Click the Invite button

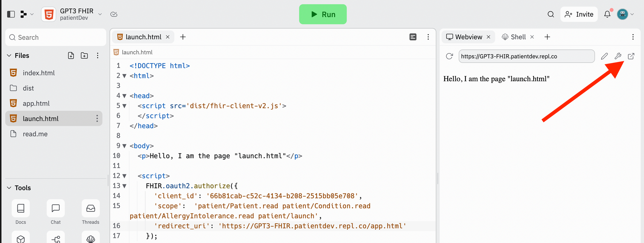[x=579, y=14]
